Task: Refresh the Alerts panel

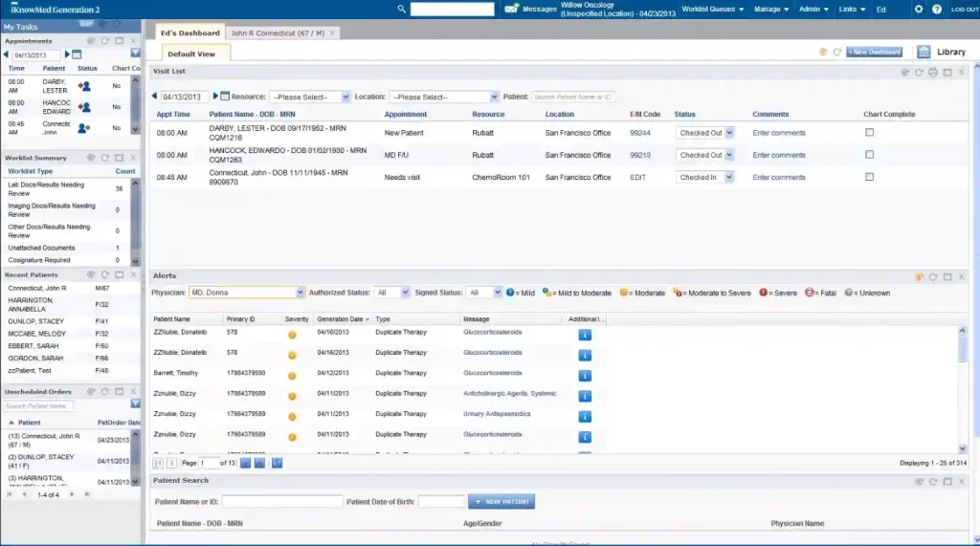Action: (932, 276)
